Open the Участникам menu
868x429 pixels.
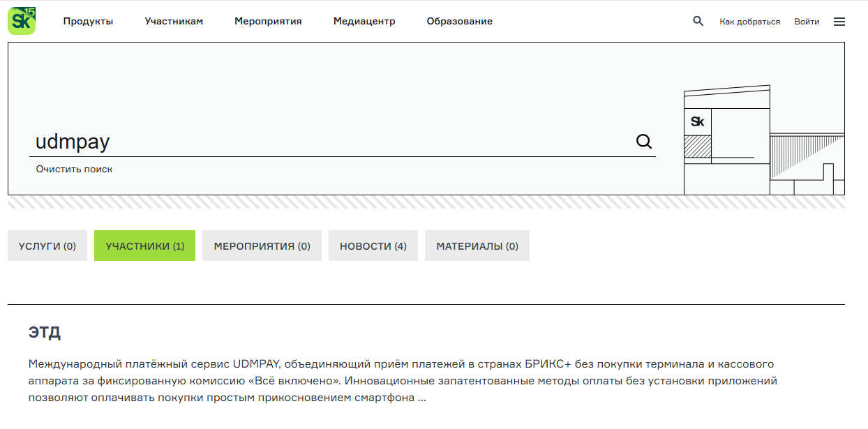(x=174, y=22)
